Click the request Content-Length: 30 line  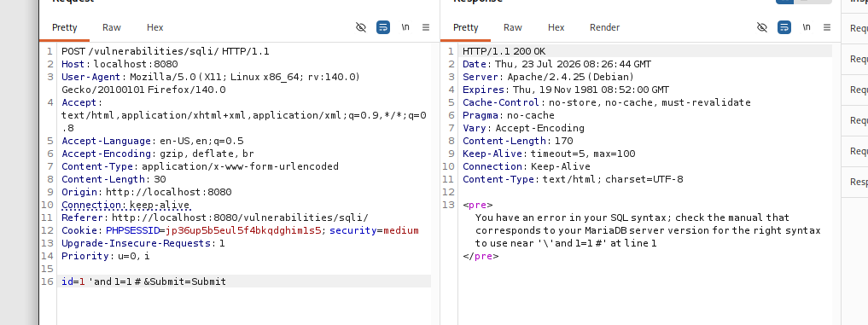tap(114, 179)
